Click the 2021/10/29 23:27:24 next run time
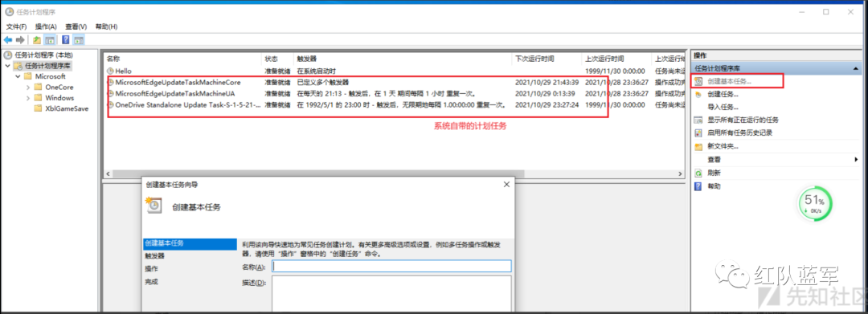The width and height of the screenshot is (868, 314). tap(547, 104)
